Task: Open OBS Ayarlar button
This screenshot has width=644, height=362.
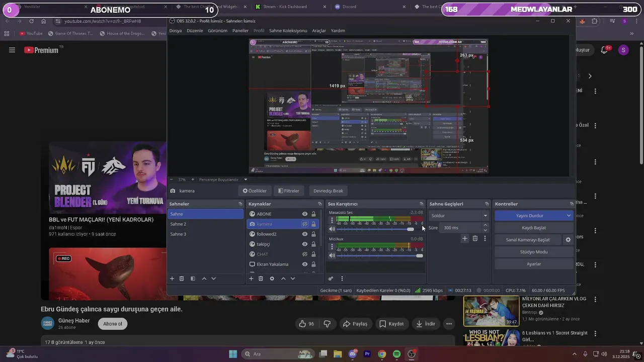Action: (x=534, y=264)
